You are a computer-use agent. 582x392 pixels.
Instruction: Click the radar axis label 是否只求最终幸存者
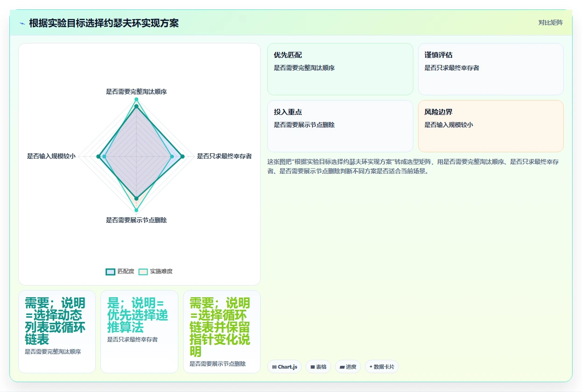pos(224,156)
